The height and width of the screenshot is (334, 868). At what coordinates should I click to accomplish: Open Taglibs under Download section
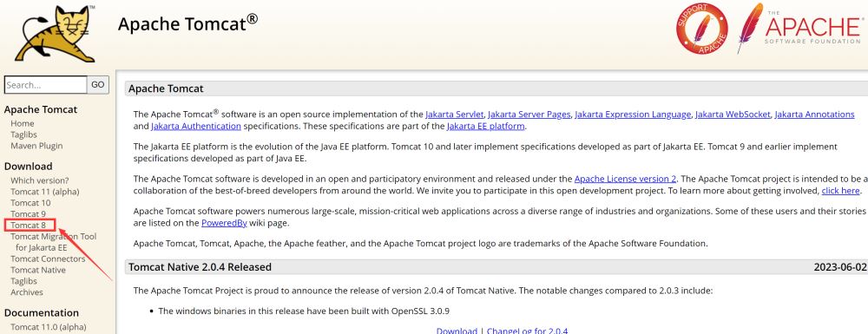click(23, 281)
